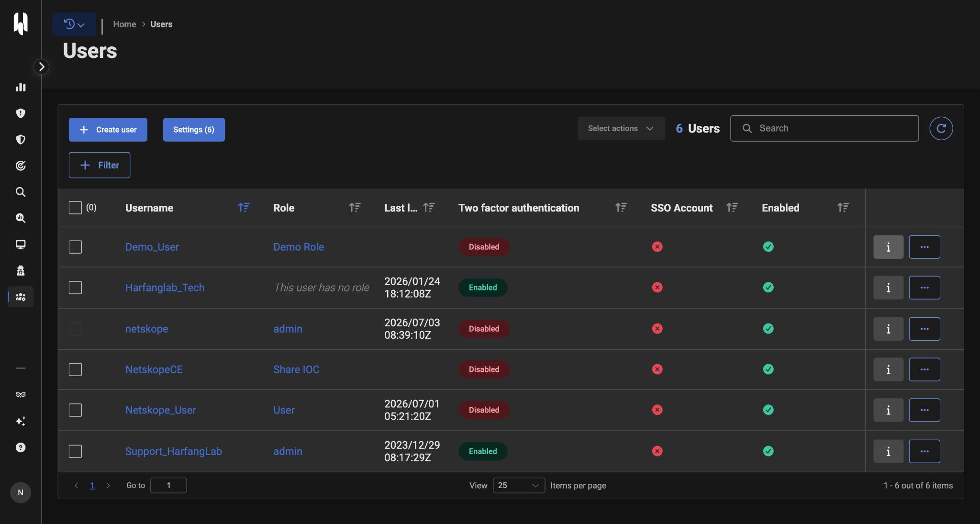The height and width of the screenshot is (524, 980).
Task: Sort by Username column sort icon
Action: pyautogui.click(x=244, y=208)
